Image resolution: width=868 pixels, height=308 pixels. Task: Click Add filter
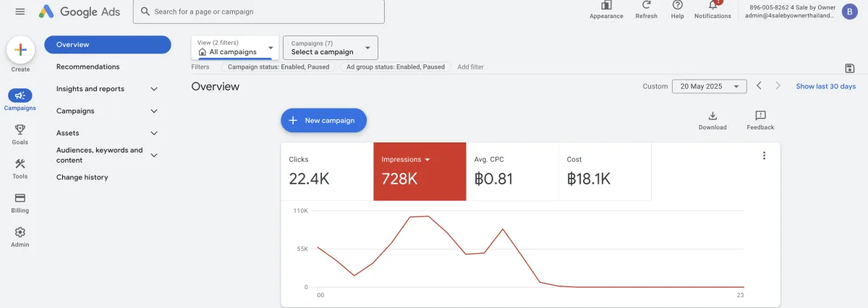click(470, 67)
